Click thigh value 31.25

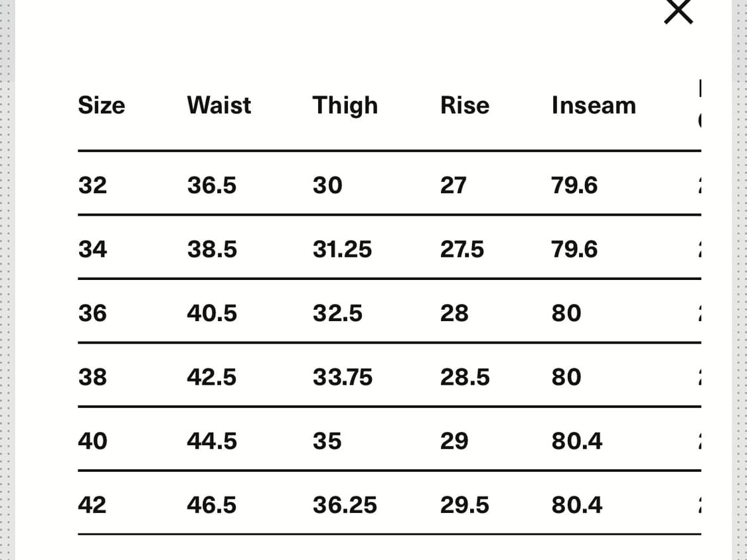(x=342, y=249)
